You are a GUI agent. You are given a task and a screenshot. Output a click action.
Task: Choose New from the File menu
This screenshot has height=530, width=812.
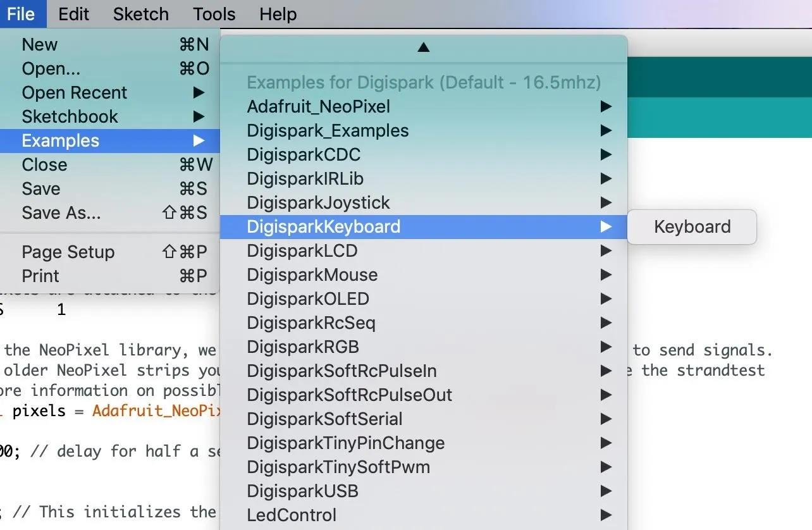(x=110, y=44)
